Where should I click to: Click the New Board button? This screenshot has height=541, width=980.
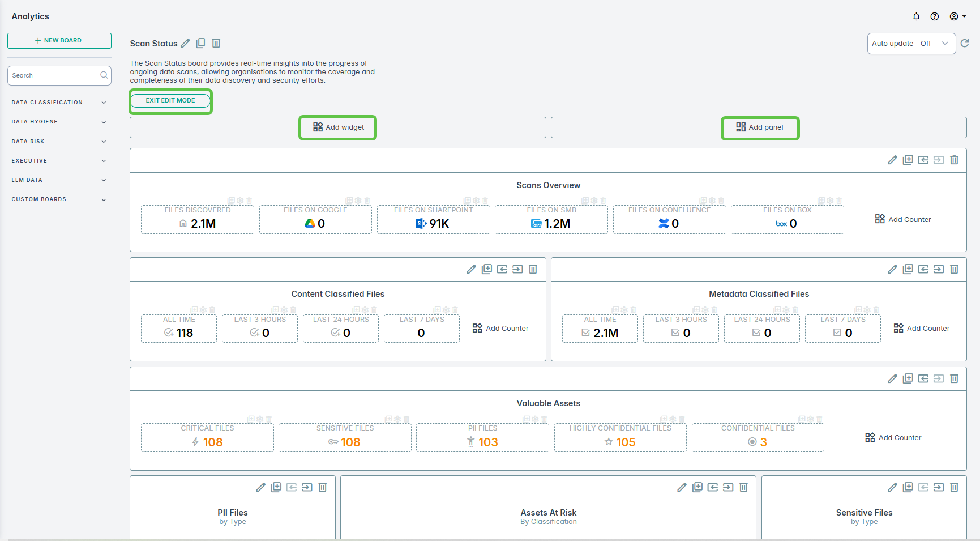click(x=59, y=41)
